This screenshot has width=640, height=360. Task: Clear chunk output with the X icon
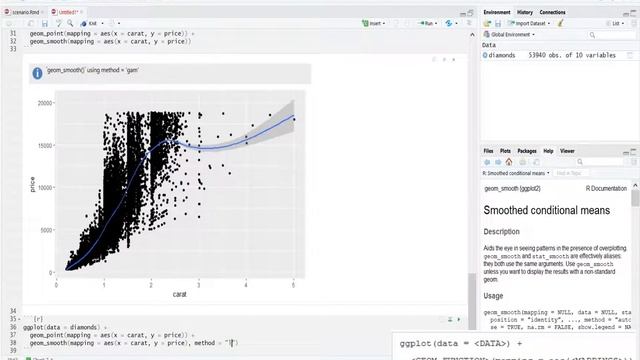point(453,60)
